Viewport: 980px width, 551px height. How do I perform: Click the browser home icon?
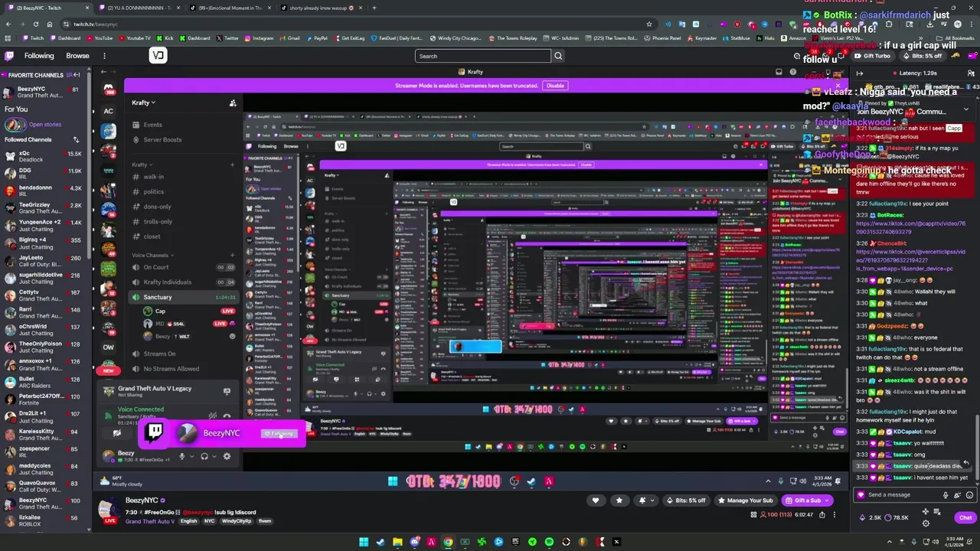(51, 24)
